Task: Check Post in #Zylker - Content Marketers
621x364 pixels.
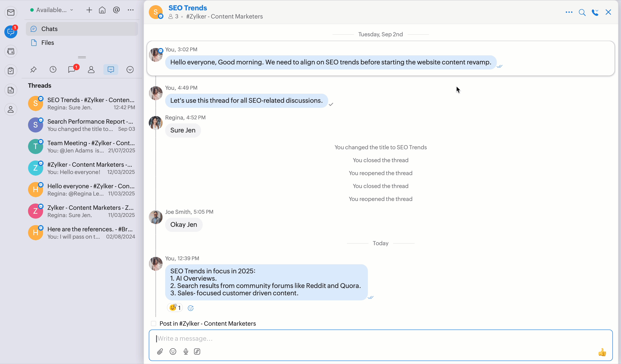Action: 154,323
